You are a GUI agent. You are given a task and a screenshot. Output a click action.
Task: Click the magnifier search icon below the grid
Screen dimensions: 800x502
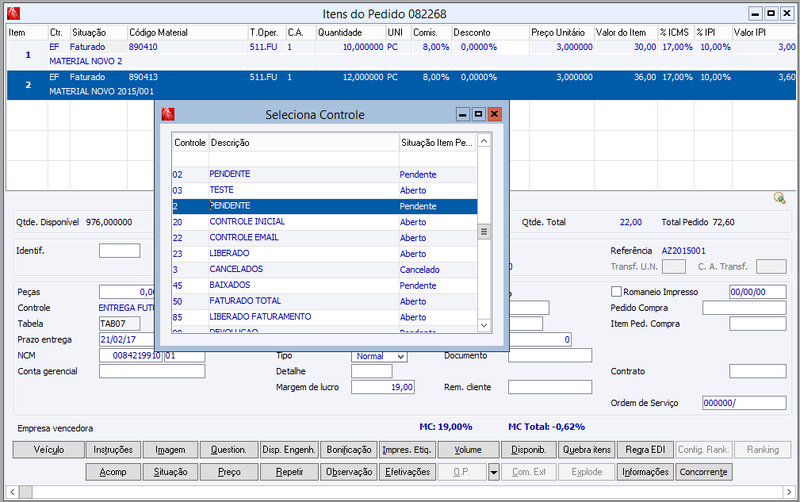click(x=779, y=198)
